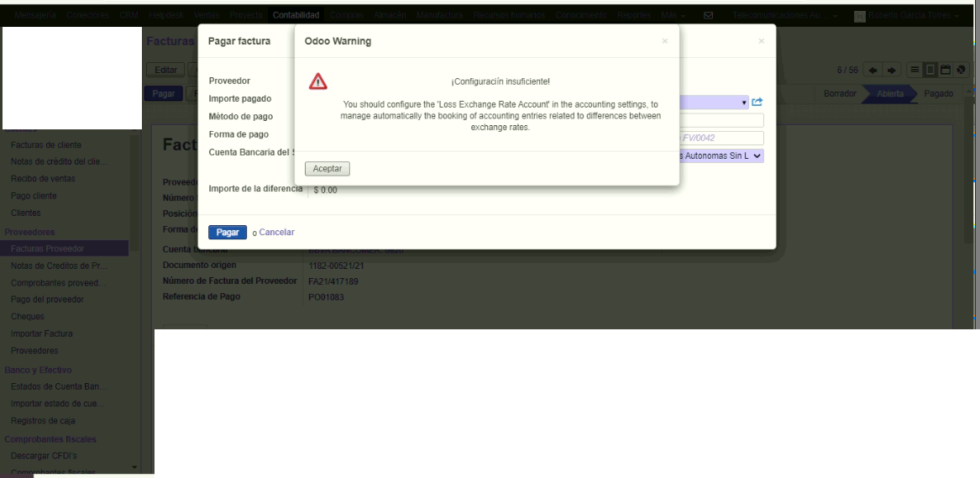
Task: Open the Helpdesk menu
Action: pos(166,15)
